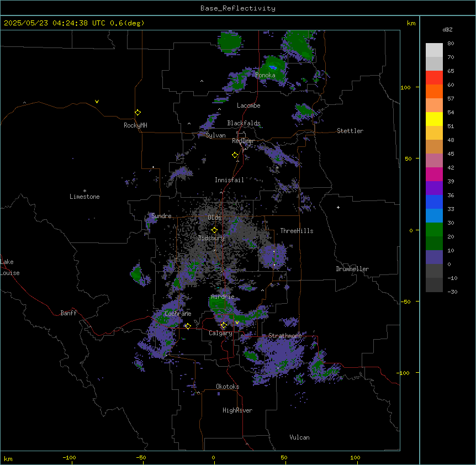Image resolution: width=476 pixels, height=465 pixels.
Task: Select the bright orange 57-60 dBZ swatch
Action: point(434,91)
